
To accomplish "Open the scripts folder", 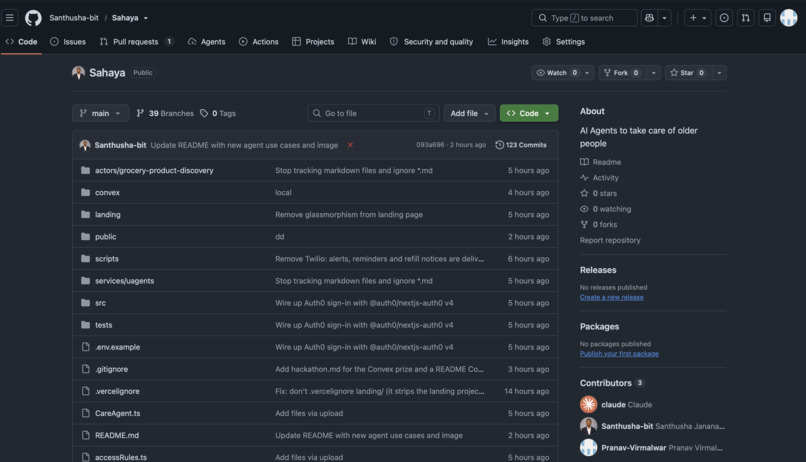I will pos(106,258).
